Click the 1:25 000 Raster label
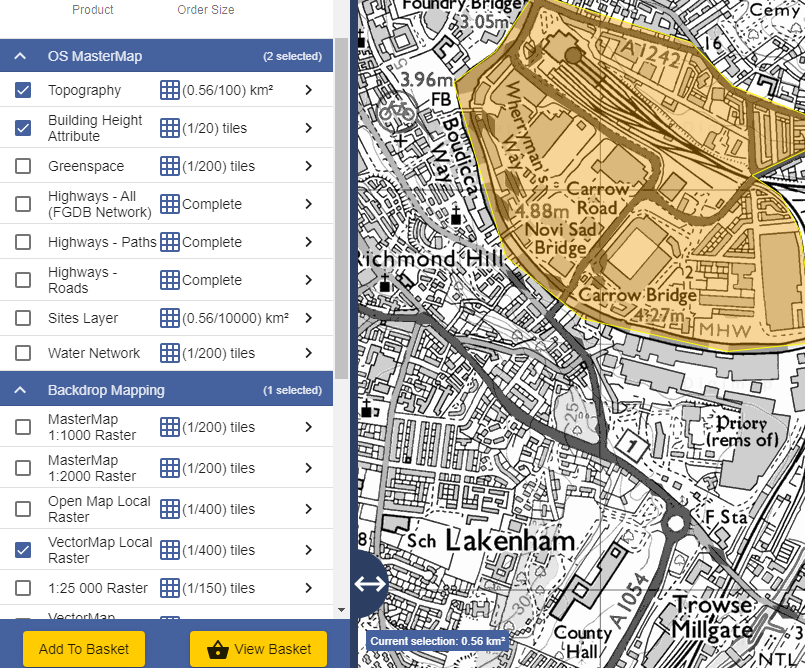The width and height of the screenshot is (805, 668). 98,588
